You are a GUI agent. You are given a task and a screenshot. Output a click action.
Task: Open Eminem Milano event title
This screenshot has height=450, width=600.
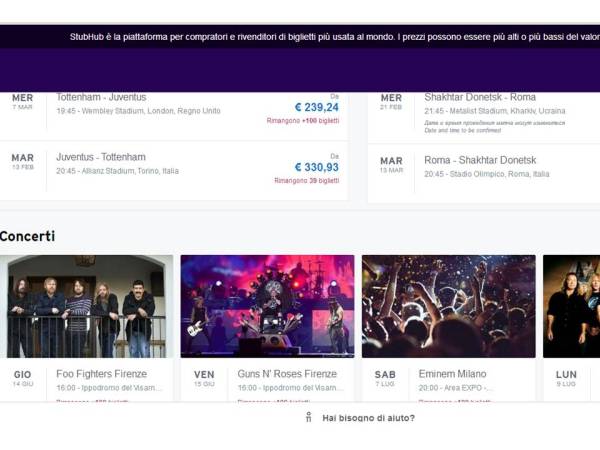coord(453,374)
